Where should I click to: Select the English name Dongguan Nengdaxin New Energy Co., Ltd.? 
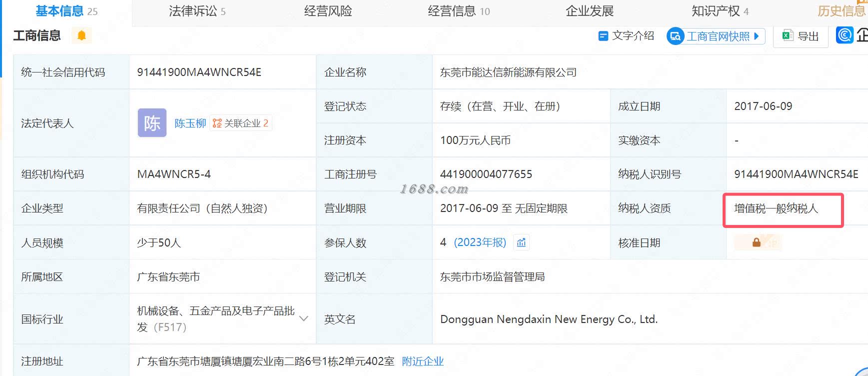(x=549, y=319)
